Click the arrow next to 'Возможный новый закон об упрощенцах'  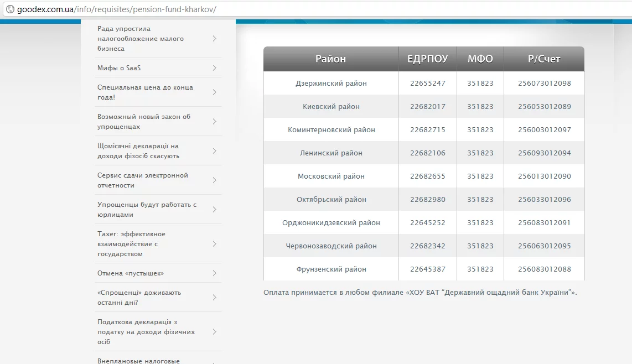[x=214, y=121]
